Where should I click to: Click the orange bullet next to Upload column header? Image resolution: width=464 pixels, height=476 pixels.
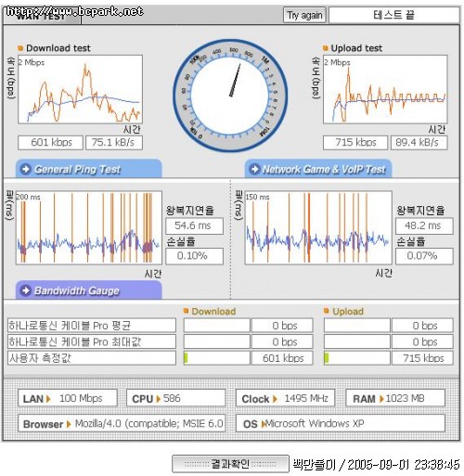(326, 311)
